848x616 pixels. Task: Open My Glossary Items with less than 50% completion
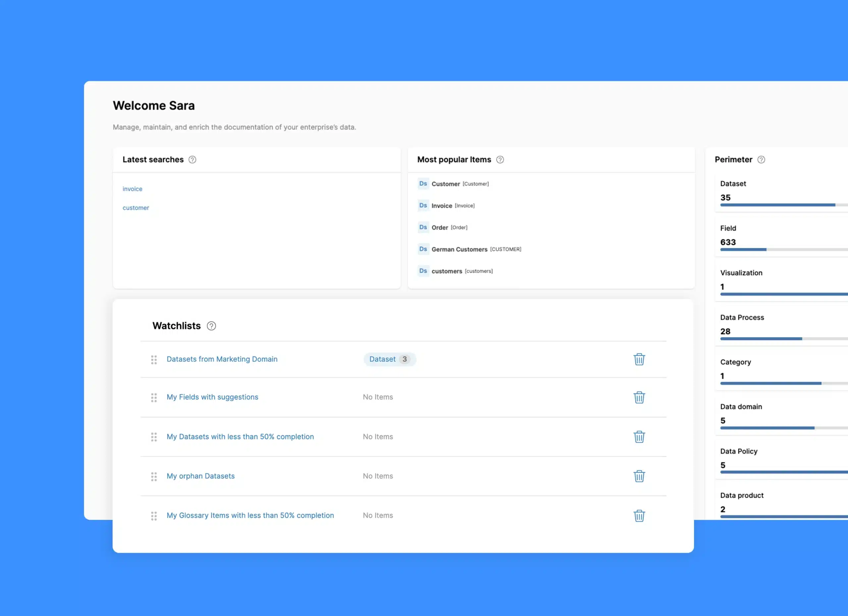pos(250,515)
